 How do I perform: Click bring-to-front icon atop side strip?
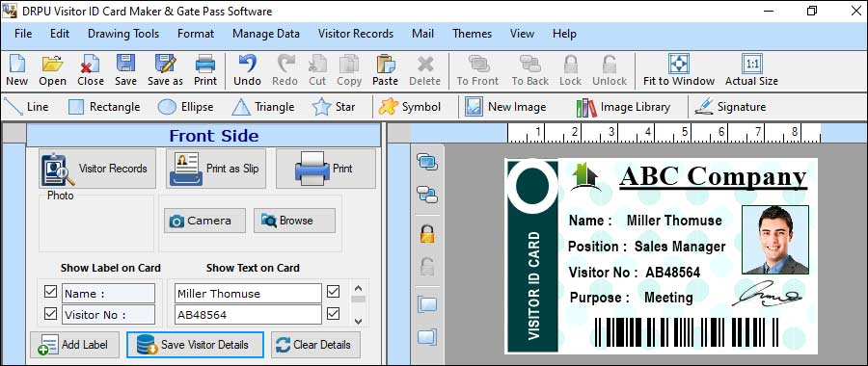coord(427,162)
